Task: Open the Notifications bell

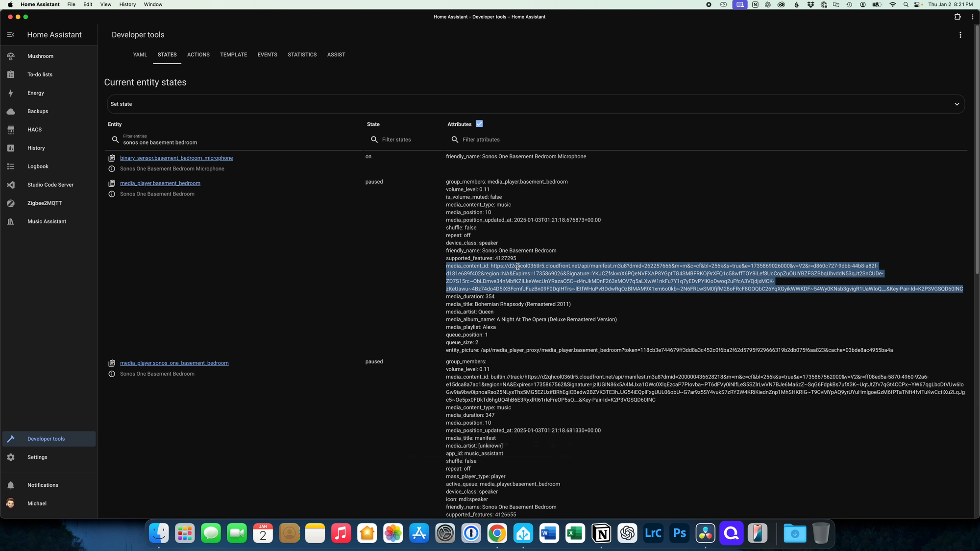Action: click(x=11, y=485)
